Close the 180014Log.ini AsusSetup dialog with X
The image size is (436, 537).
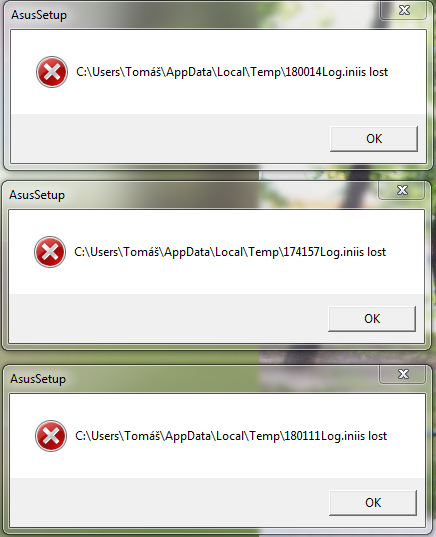(404, 10)
